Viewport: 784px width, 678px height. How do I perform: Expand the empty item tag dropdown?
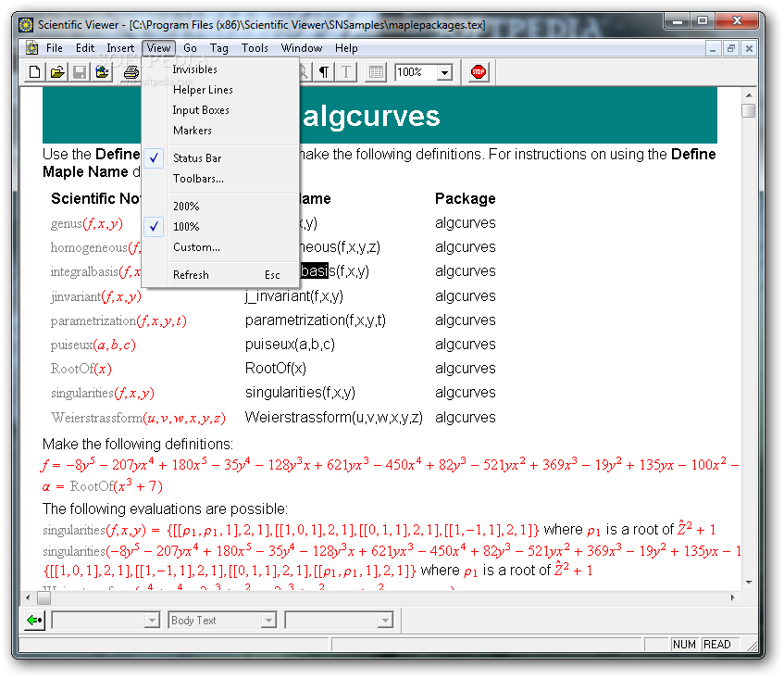[x=152, y=621]
